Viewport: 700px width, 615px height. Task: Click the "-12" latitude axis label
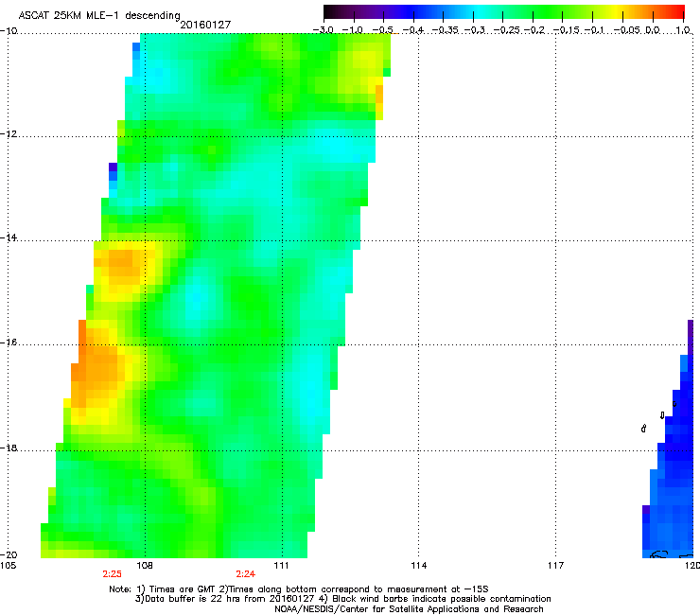click(9, 134)
